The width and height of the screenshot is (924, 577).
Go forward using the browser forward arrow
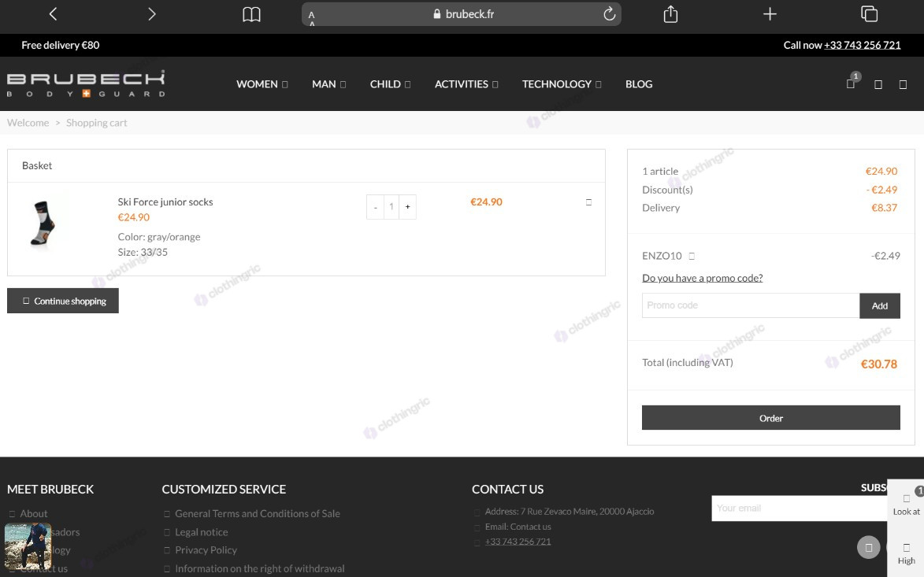[x=151, y=14]
